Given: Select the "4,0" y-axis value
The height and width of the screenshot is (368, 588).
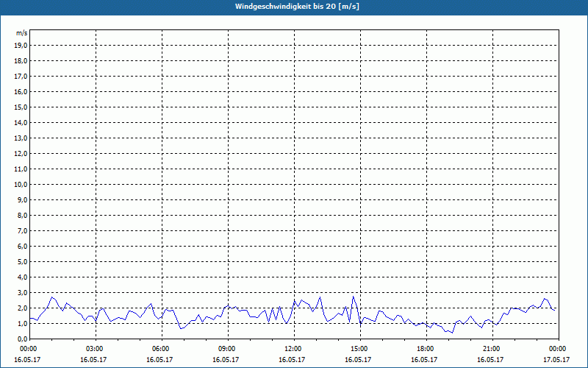Looking at the screenshot, I should pos(23,277).
